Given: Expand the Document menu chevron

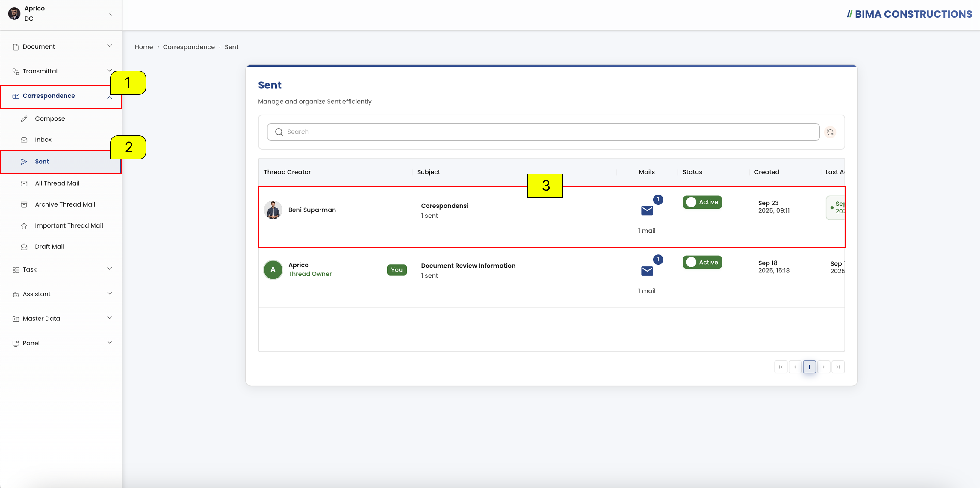Looking at the screenshot, I should [x=110, y=46].
